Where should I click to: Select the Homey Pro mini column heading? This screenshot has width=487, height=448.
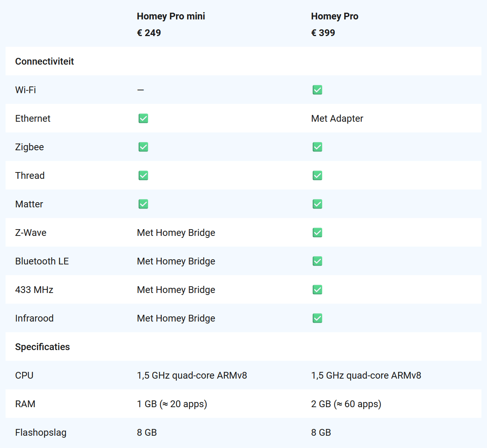tap(171, 16)
